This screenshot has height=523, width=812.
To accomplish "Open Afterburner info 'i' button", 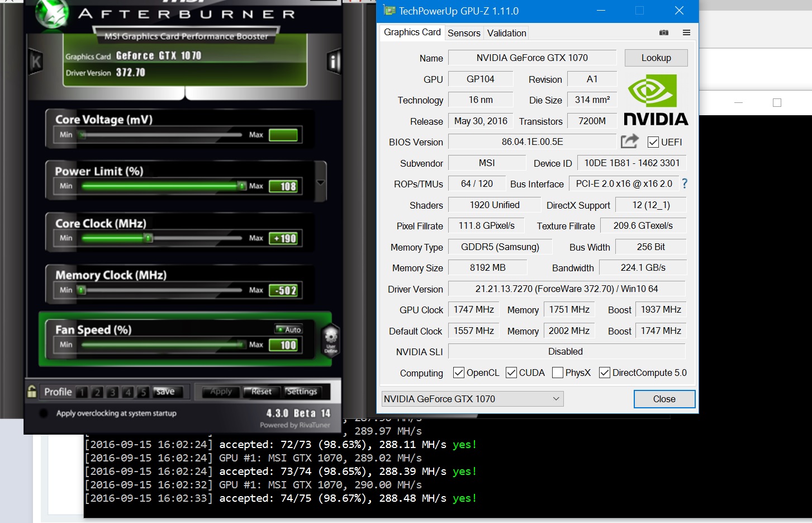I will [334, 62].
